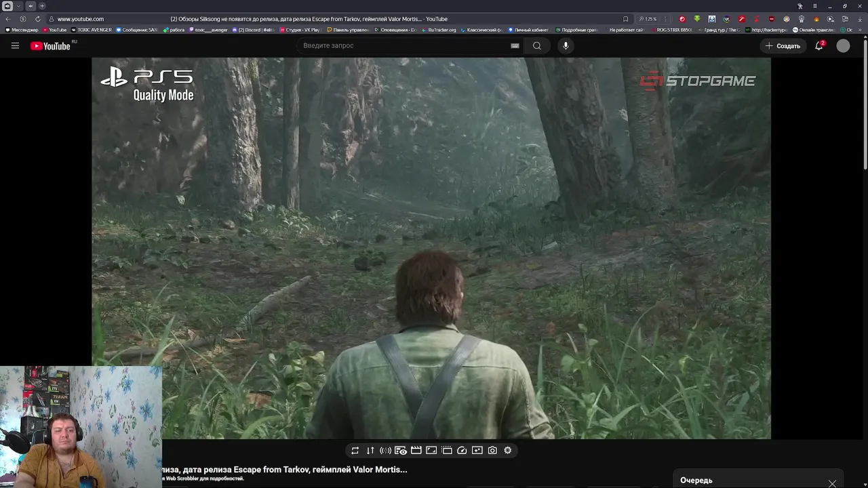The image size is (868, 488).
Task: Open the 'Личный кабинет' bookmark
Action: [x=528, y=30]
